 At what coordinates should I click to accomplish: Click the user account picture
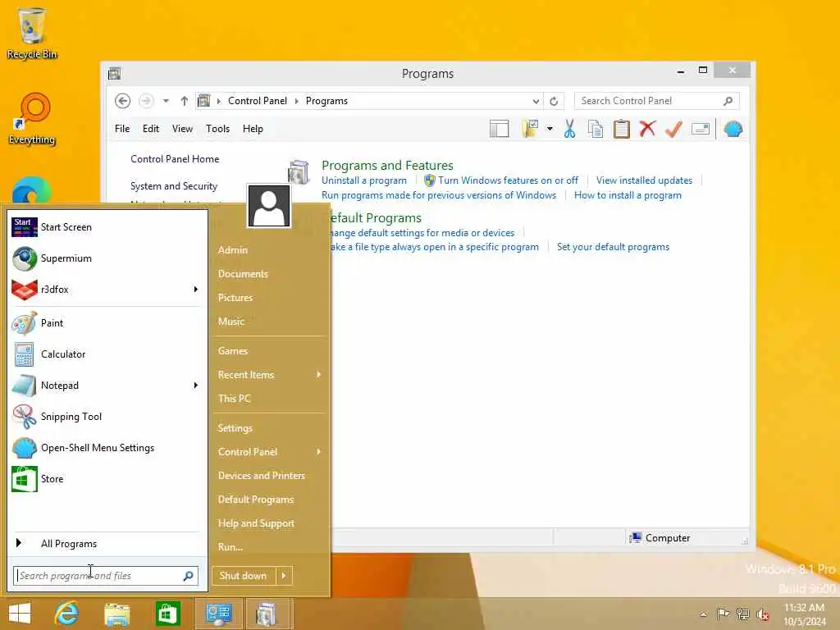coord(269,206)
